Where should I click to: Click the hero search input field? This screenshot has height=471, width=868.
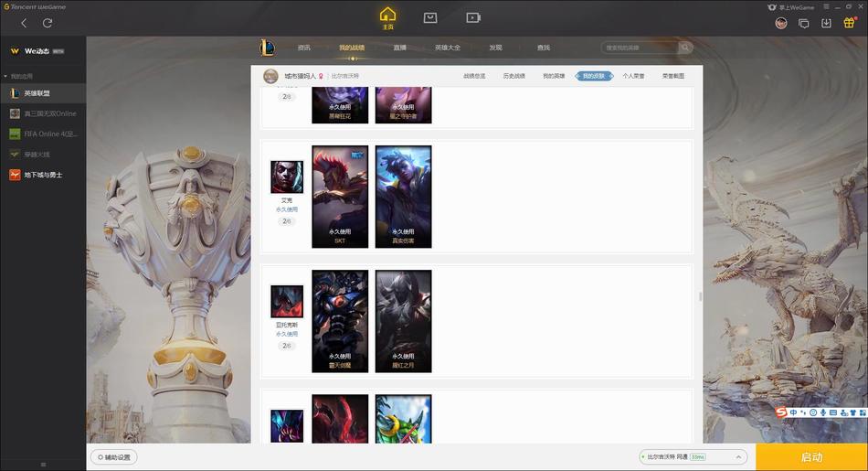(x=640, y=48)
